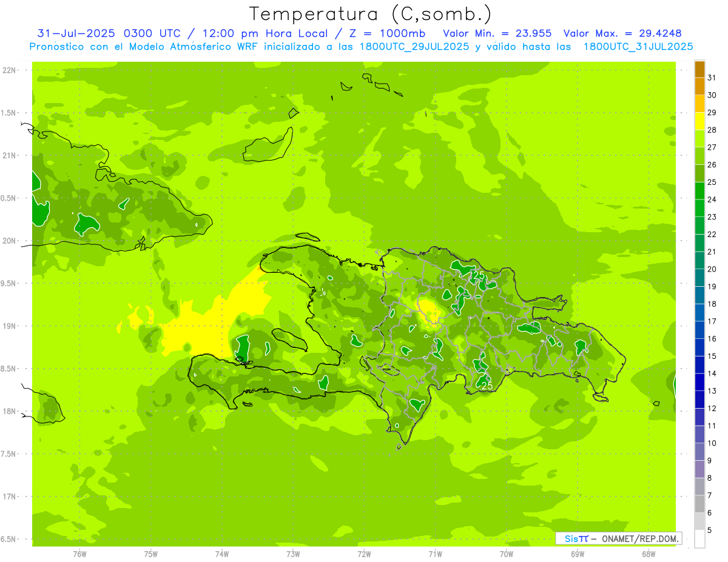Click the orange 30–31 legend swatch
This screenshot has width=728, height=562.
[699, 87]
